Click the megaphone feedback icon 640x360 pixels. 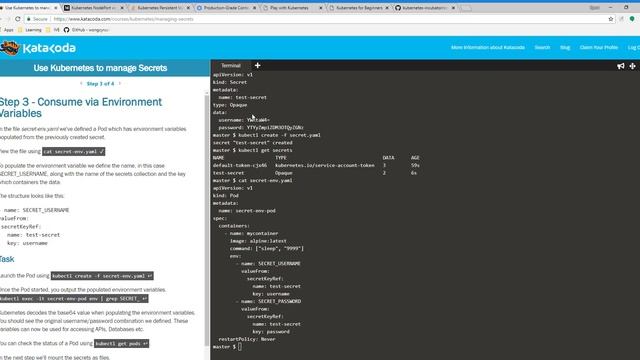(x=620, y=66)
